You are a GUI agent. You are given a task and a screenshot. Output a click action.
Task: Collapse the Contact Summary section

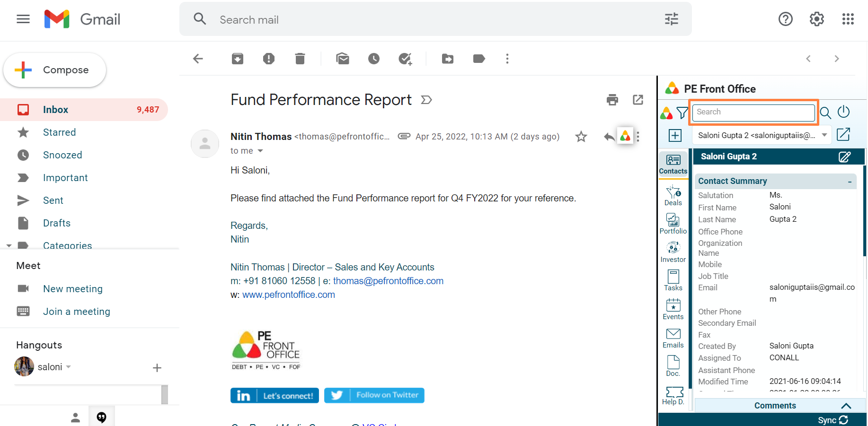coord(850,182)
